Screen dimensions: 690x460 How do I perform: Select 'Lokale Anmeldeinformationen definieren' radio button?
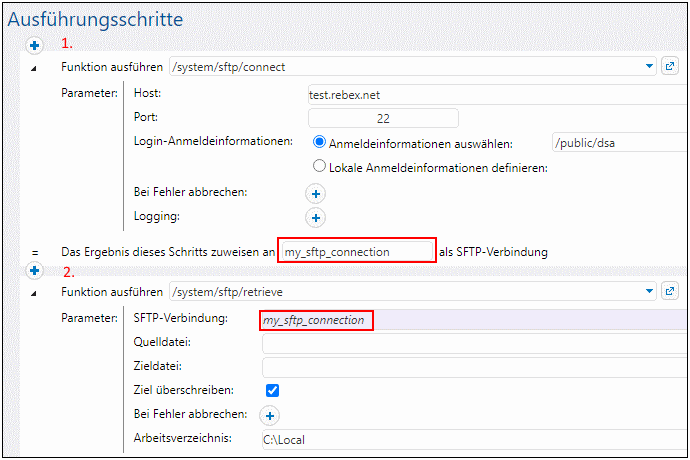(x=320, y=167)
